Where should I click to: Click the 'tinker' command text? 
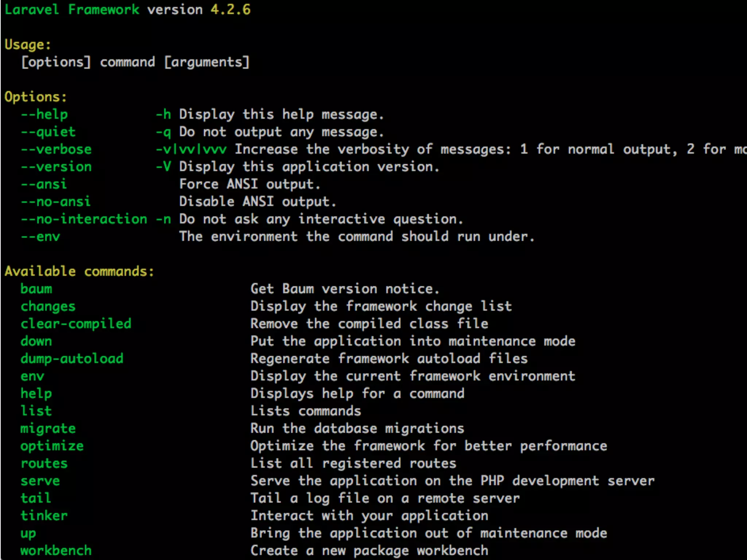coord(44,516)
